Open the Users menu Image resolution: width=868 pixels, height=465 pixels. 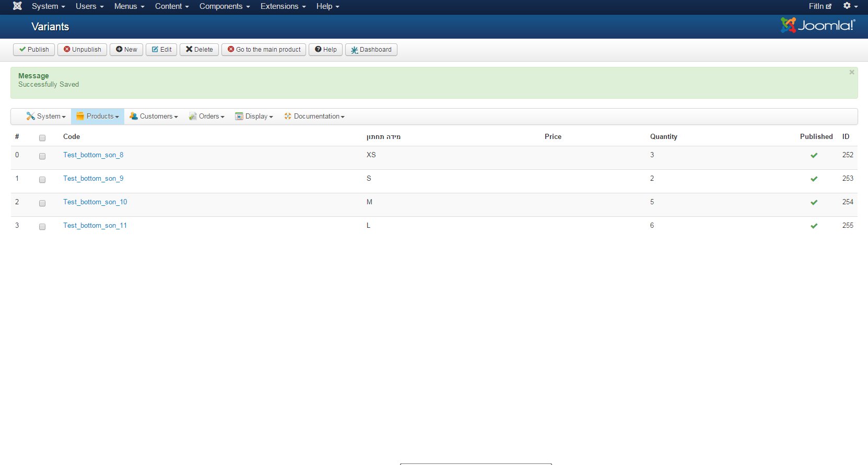pos(90,6)
